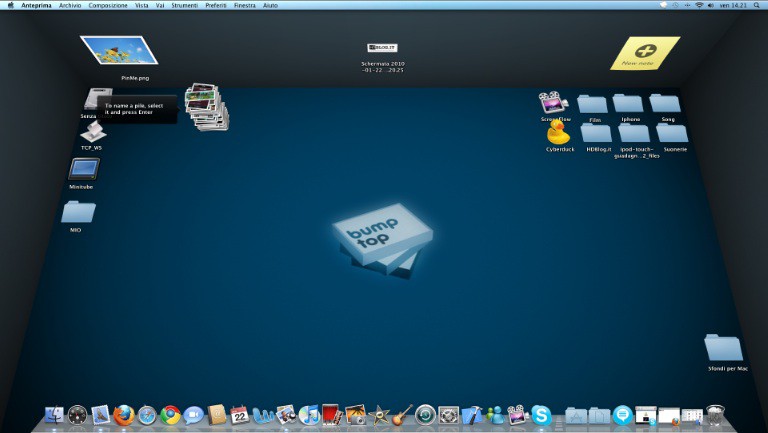Open iChat from the Dock
The height and width of the screenshot is (433, 768).
click(x=193, y=415)
